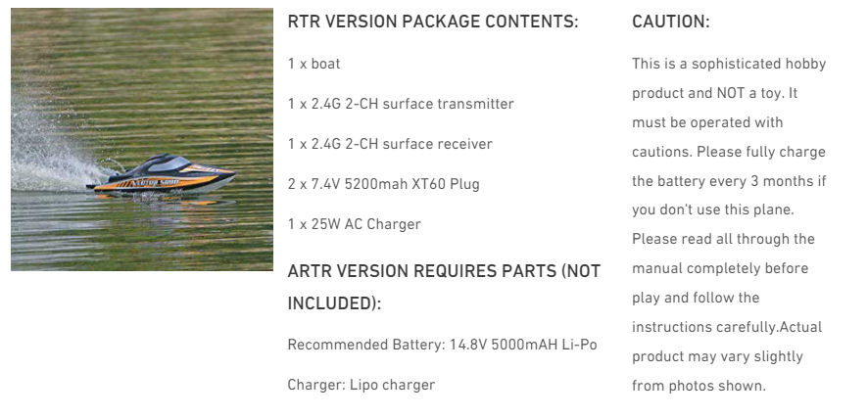Click the orange boat hull in photo
The image size is (868, 418).
click(161, 182)
